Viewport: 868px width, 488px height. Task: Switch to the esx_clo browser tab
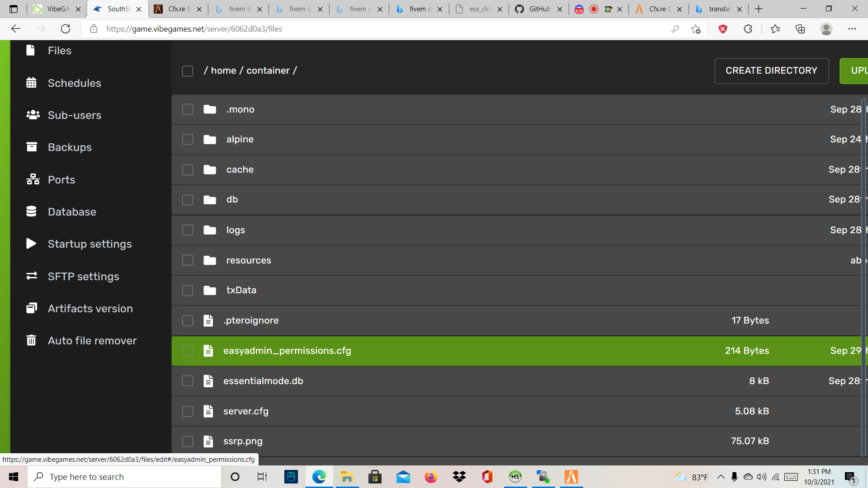[x=479, y=9]
